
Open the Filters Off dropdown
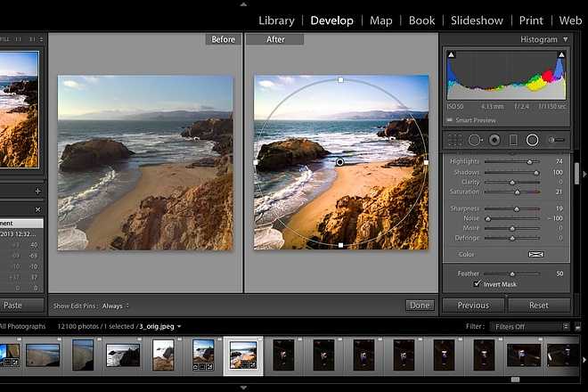530,327
